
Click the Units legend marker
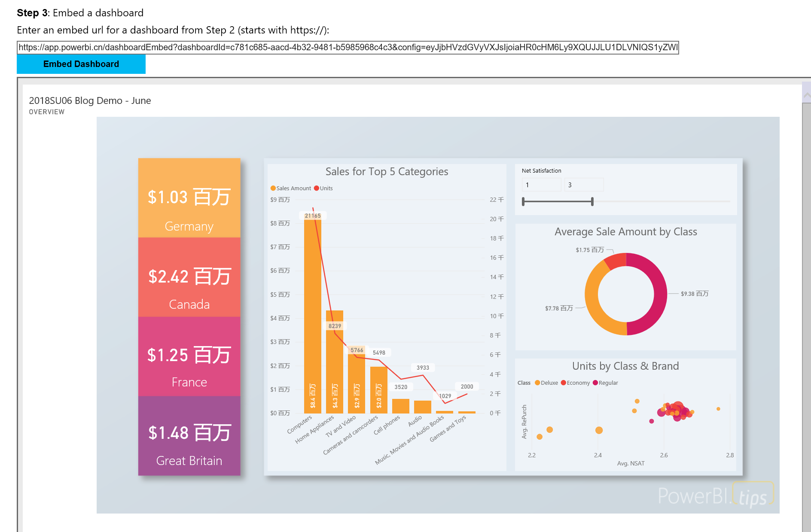[x=317, y=188]
